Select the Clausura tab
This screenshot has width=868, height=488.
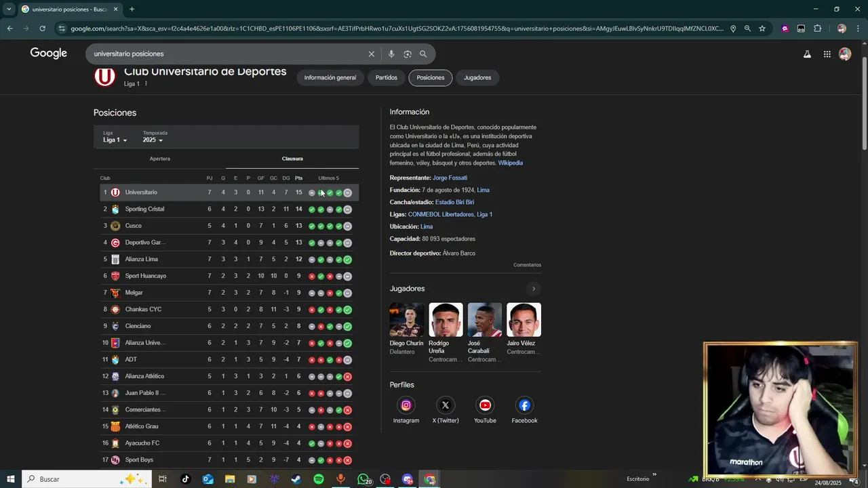pos(292,159)
